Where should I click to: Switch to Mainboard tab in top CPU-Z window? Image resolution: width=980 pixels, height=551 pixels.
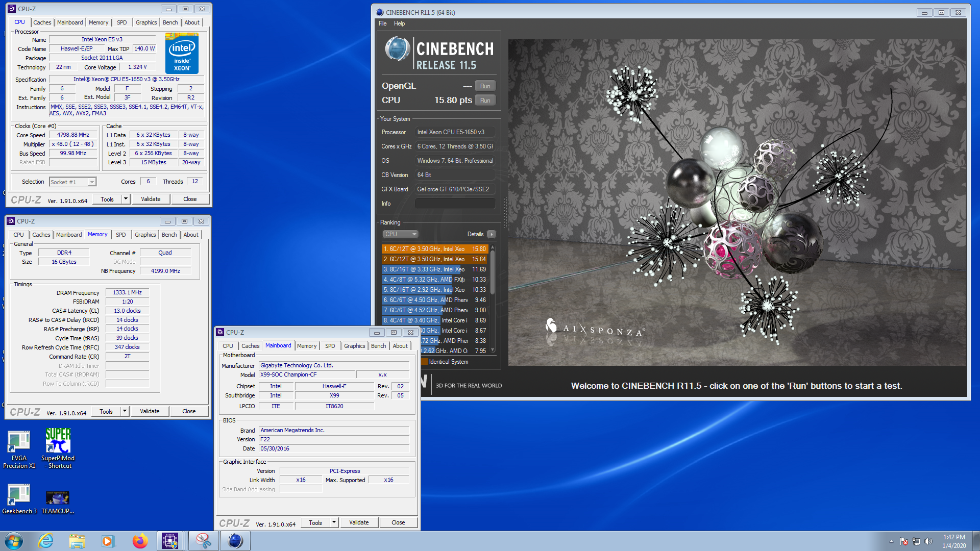pyautogui.click(x=70, y=22)
